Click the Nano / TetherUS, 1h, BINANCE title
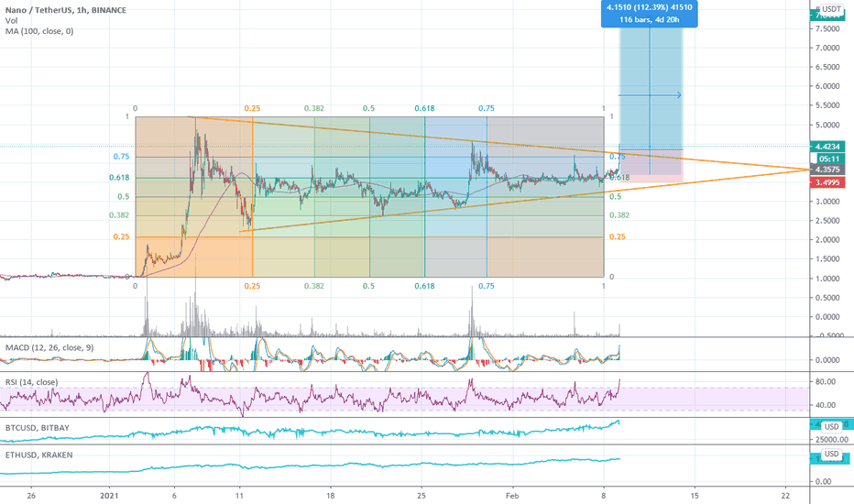Screen dimensions: 854x504 (x=65, y=10)
